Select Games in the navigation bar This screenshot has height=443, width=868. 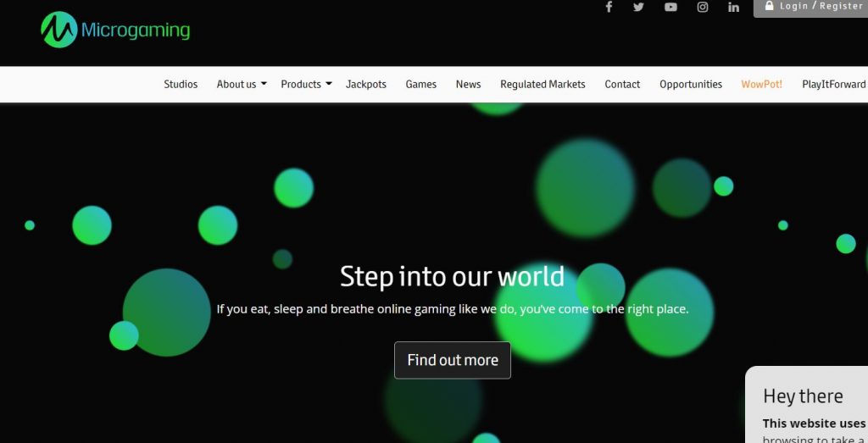pyautogui.click(x=421, y=85)
